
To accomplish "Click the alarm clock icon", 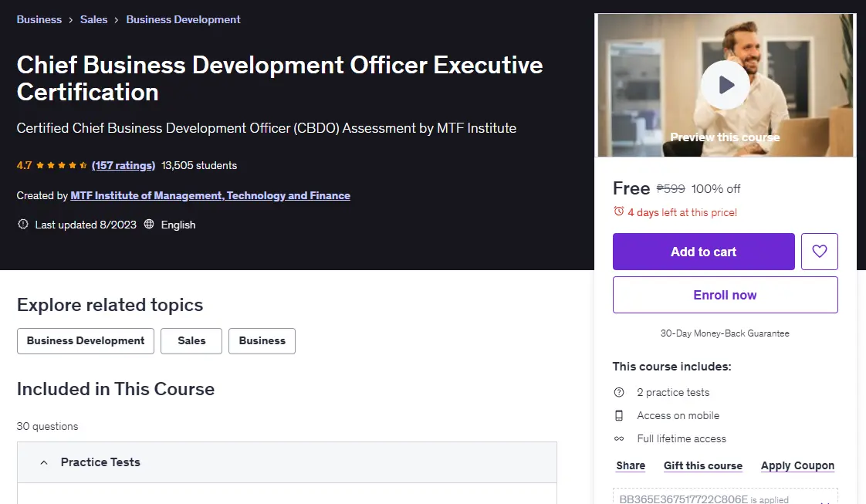I will (x=618, y=211).
